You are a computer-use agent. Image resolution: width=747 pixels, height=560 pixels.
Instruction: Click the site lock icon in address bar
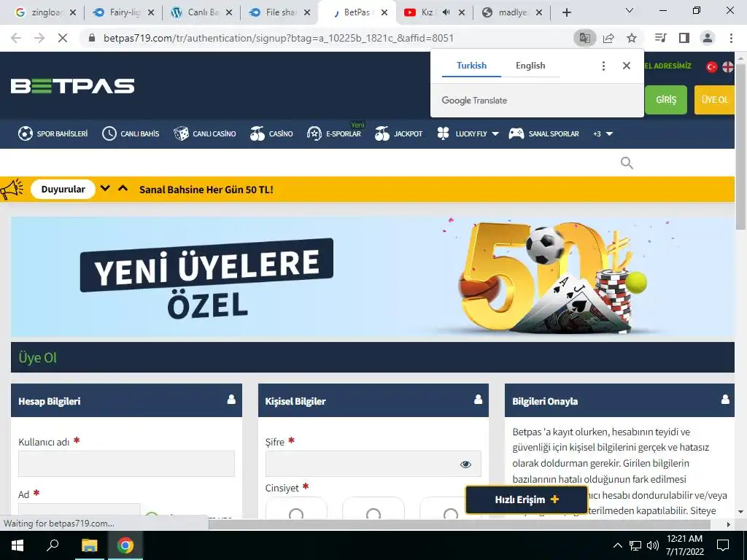tap(92, 38)
